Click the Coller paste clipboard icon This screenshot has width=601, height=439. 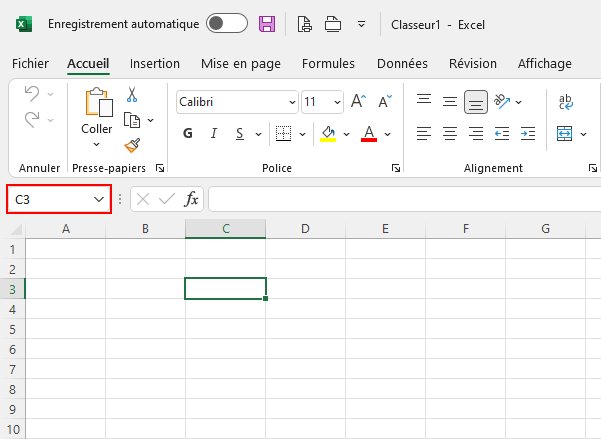pos(99,102)
